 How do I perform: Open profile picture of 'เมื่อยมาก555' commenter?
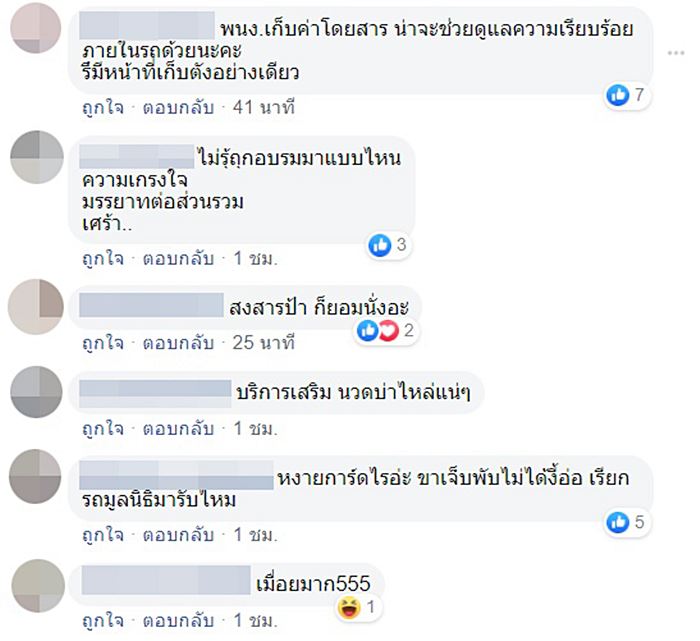click(x=38, y=585)
